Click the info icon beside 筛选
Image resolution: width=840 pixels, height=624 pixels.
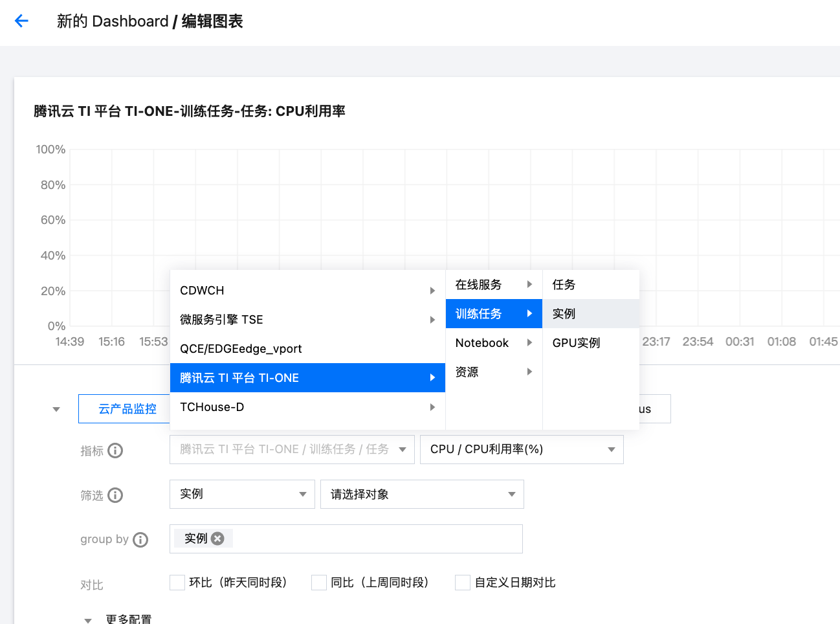coord(115,495)
